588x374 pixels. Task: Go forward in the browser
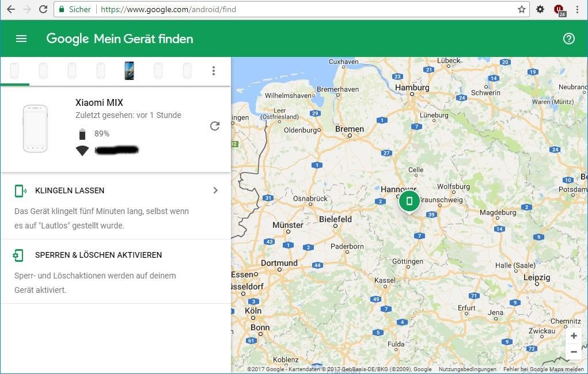pyautogui.click(x=27, y=9)
